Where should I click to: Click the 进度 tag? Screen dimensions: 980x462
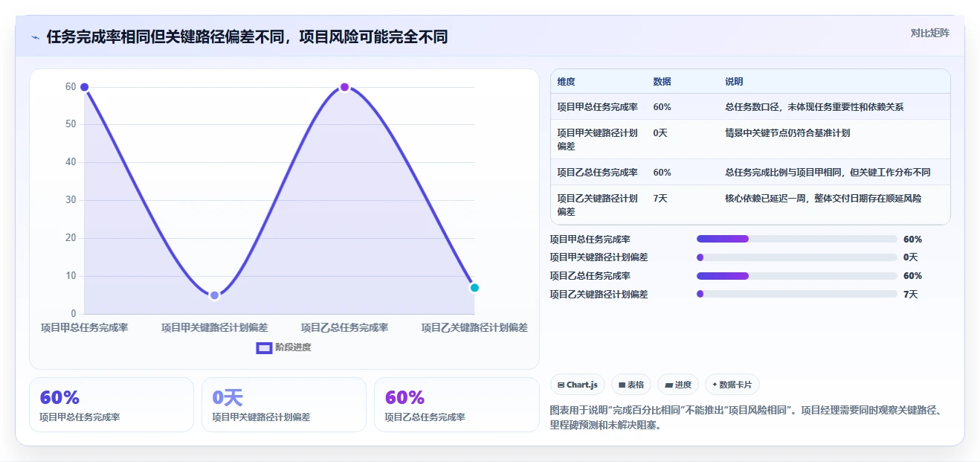click(678, 385)
